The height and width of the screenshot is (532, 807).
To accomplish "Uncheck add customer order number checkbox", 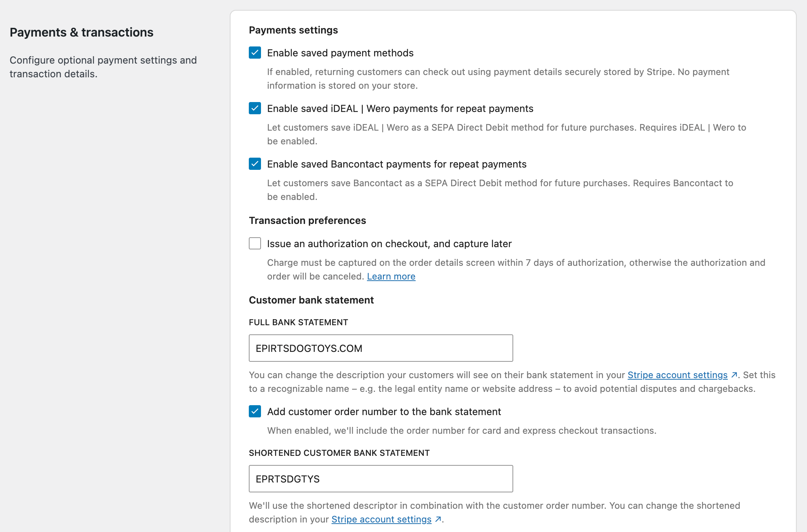I will pyautogui.click(x=255, y=412).
